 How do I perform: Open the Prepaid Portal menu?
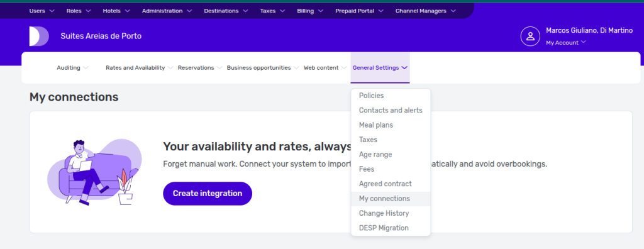(x=359, y=11)
